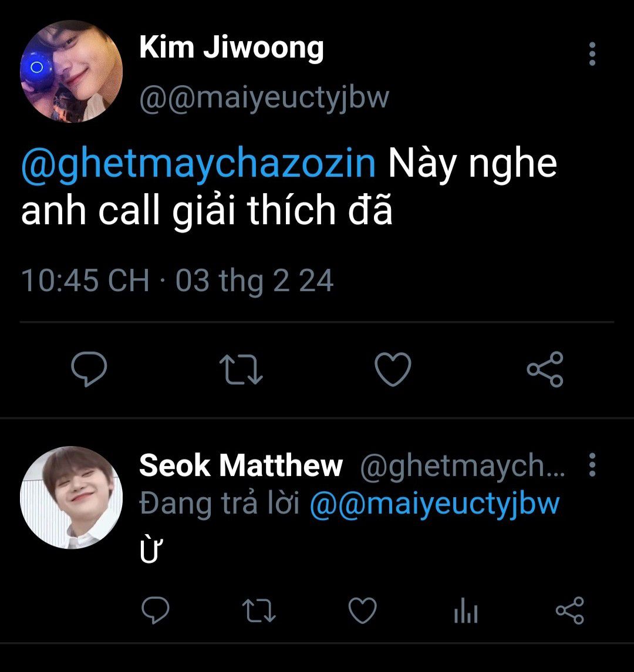Tap the Seok Matthew display name
634x672 pixels.
(x=241, y=466)
